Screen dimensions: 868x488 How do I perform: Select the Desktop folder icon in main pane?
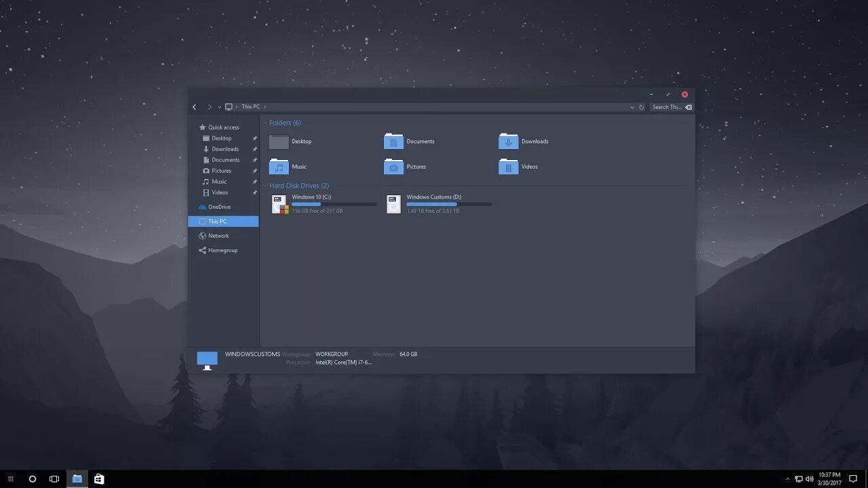279,142
